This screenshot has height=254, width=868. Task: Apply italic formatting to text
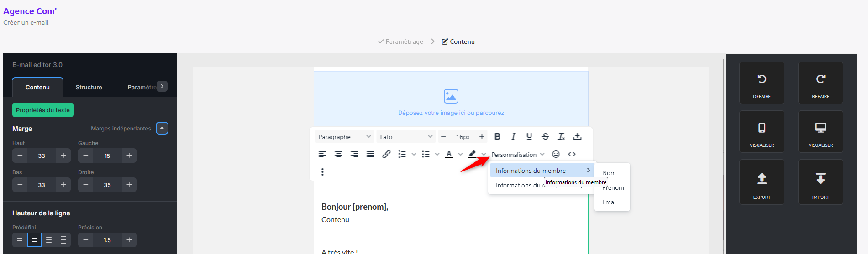513,136
